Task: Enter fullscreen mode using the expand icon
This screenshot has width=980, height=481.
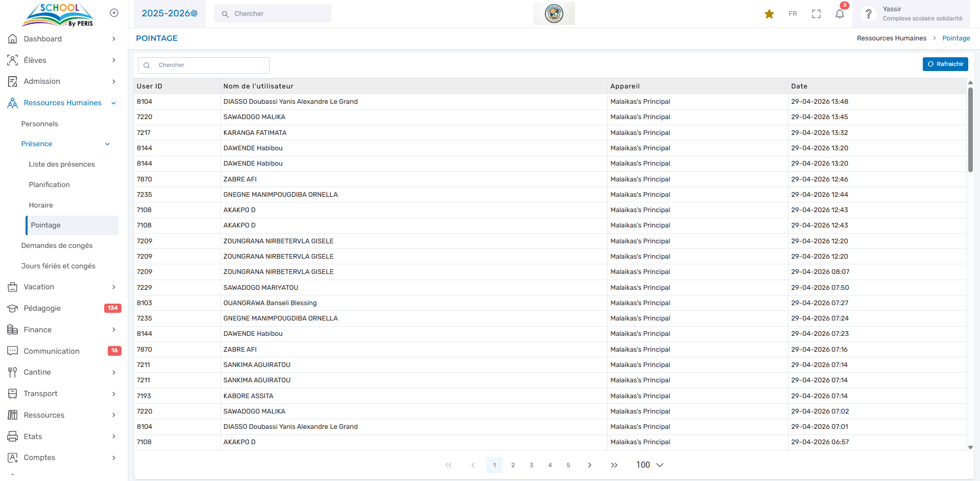Action: coord(816,14)
